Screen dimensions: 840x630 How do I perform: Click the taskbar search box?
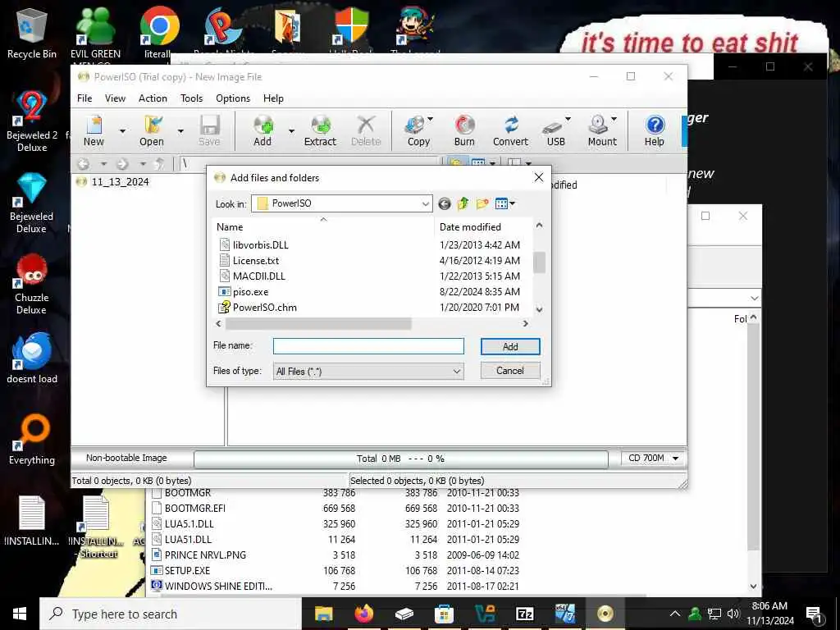point(171,614)
